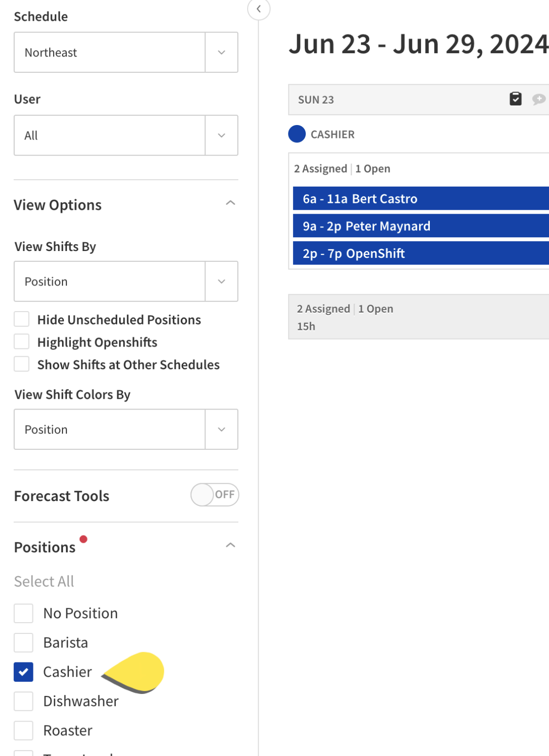Viewport: 549px width, 756px height.
Task: Collapse the View Options section
Action: (231, 203)
